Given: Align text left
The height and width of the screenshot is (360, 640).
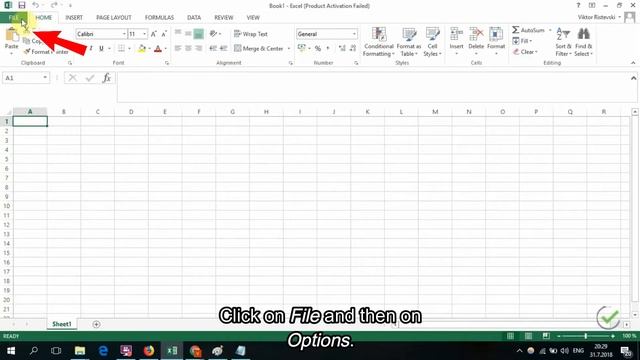Looking at the screenshot, I should 178,49.
